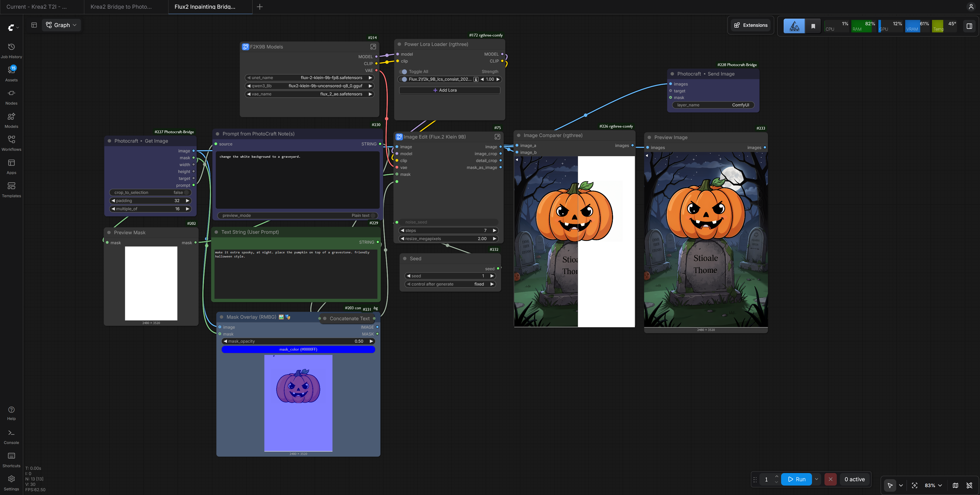The height and width of the screenshot is (495, 980).
Task: Open the Workflows sidebar
Action: [x=11, y=144]
